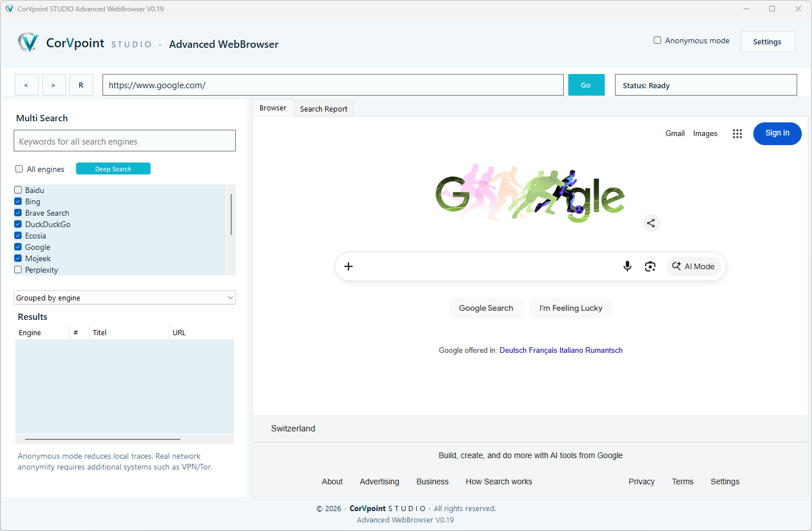Go forward with the > button
Screen dimensions: 812x531
[54, 85]
